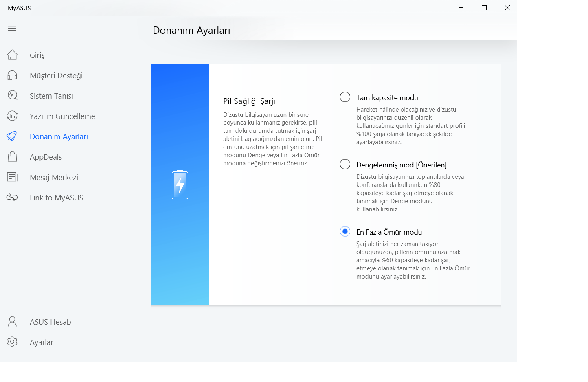Open Müşteri Desteği menu item
Screen dimensions: 588x382
[56, 75]
